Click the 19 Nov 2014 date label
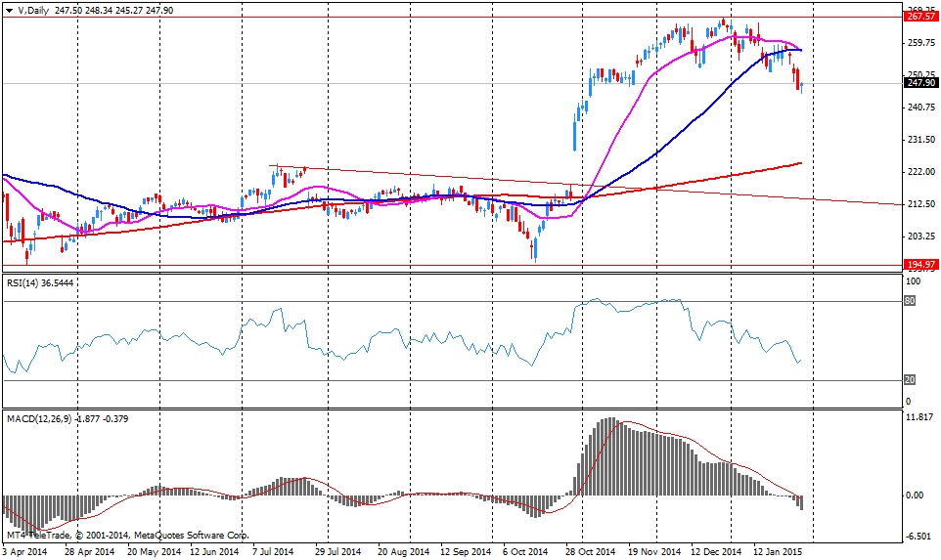Image resolution: width=941 pixels, height=560 pixels. 654,551
